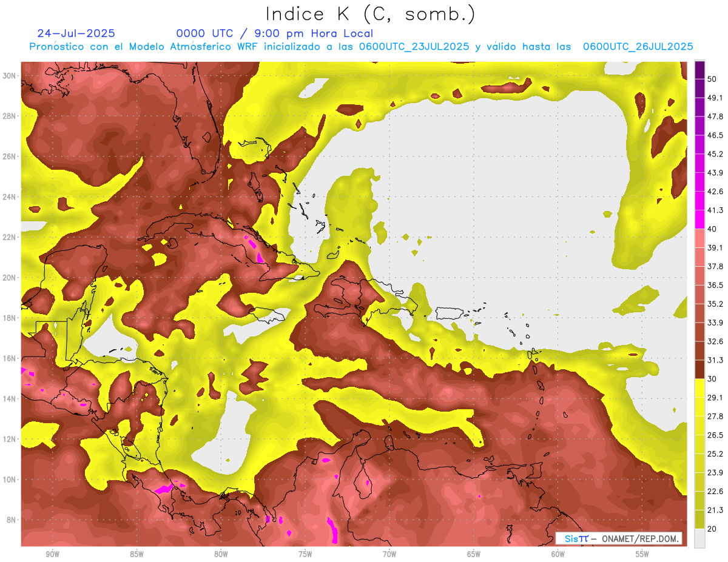Click the colorbar value 46.5
The width and height of the screenshot is (728, 562).
tap(715, 135)
